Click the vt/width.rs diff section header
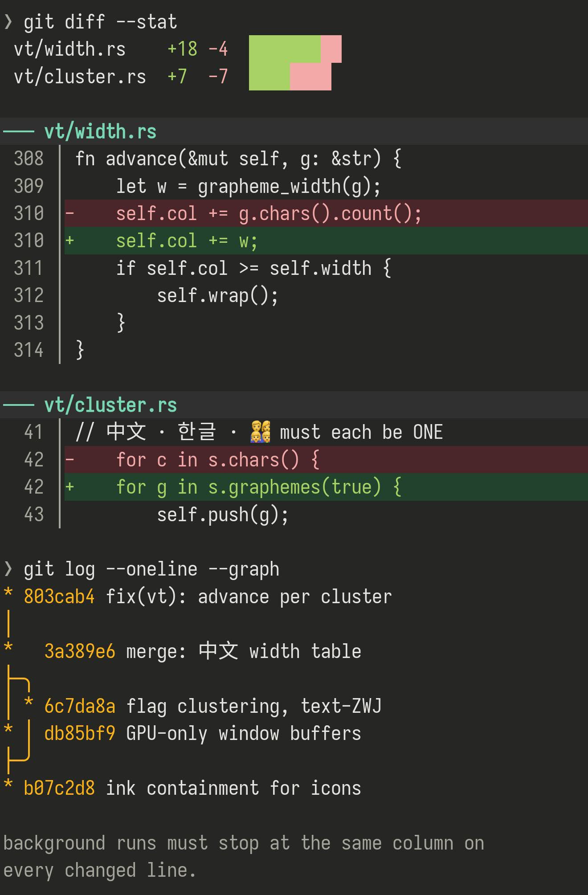588x895 pixels. (x=294, y=131)
